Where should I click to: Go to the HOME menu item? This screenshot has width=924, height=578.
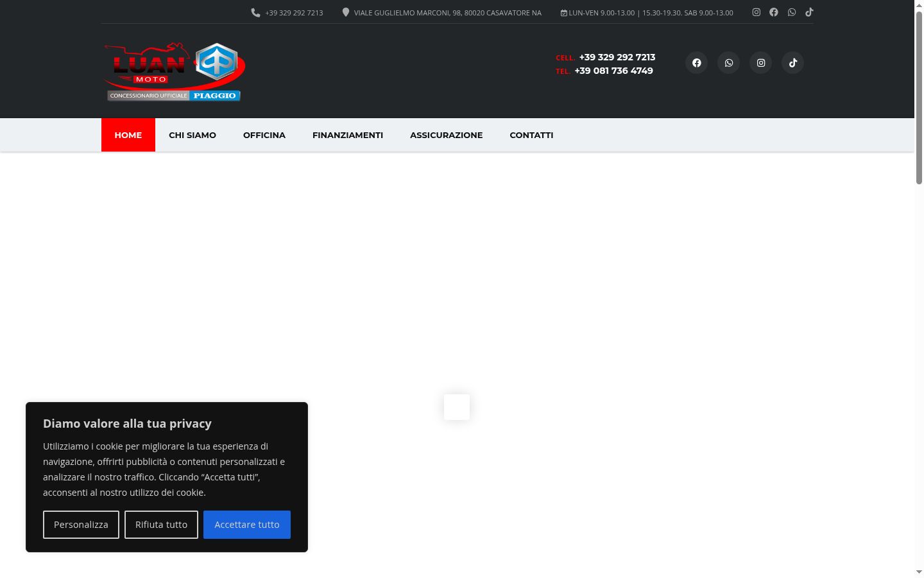point(128,135)
